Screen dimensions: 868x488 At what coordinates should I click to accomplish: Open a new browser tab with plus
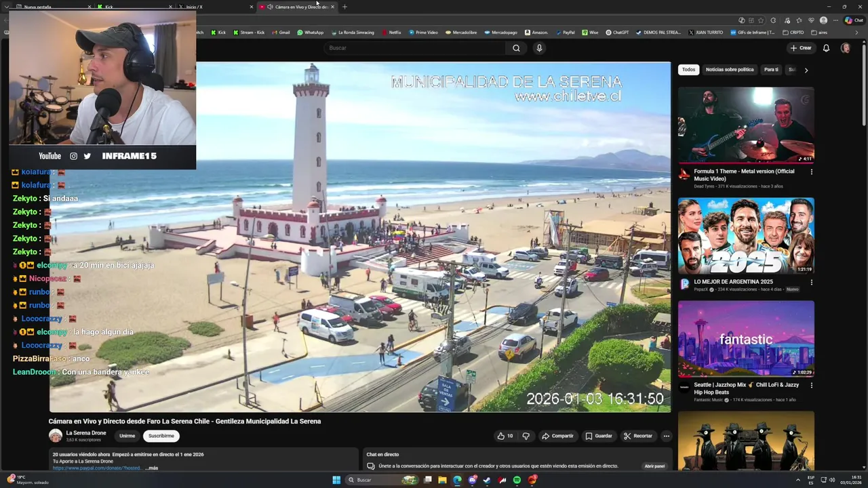tap(344, 7)
